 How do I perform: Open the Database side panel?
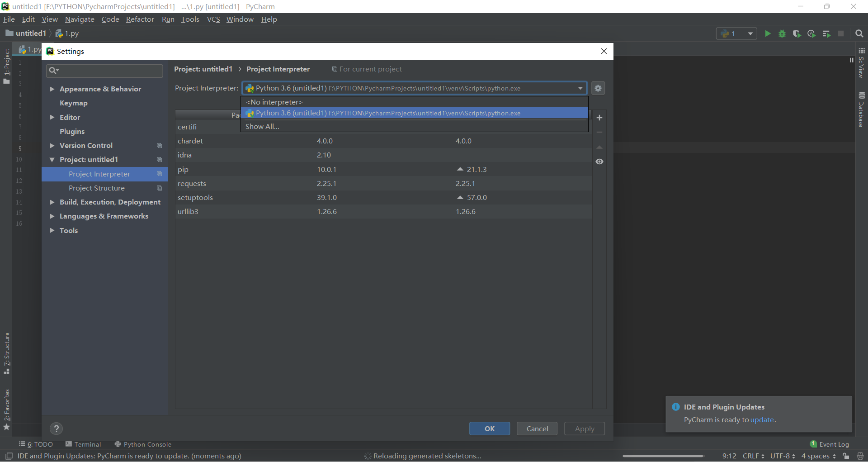click(862, 110)
